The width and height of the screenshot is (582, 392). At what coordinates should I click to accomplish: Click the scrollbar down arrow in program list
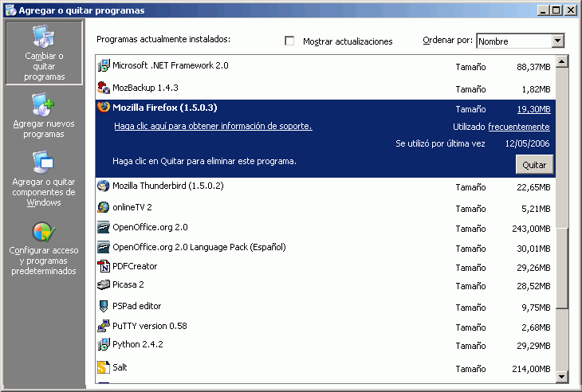click(x=562, y=377)
